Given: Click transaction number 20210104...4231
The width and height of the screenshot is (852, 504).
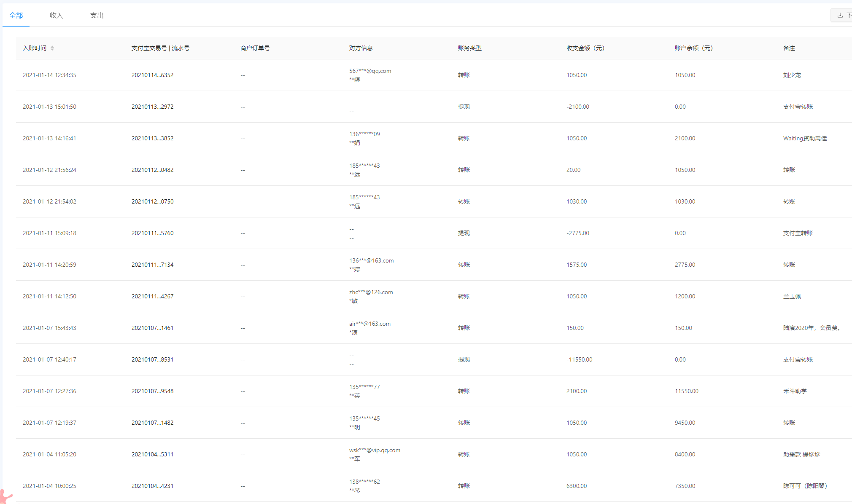Looking at the screenshot, I should click(152, 486).
